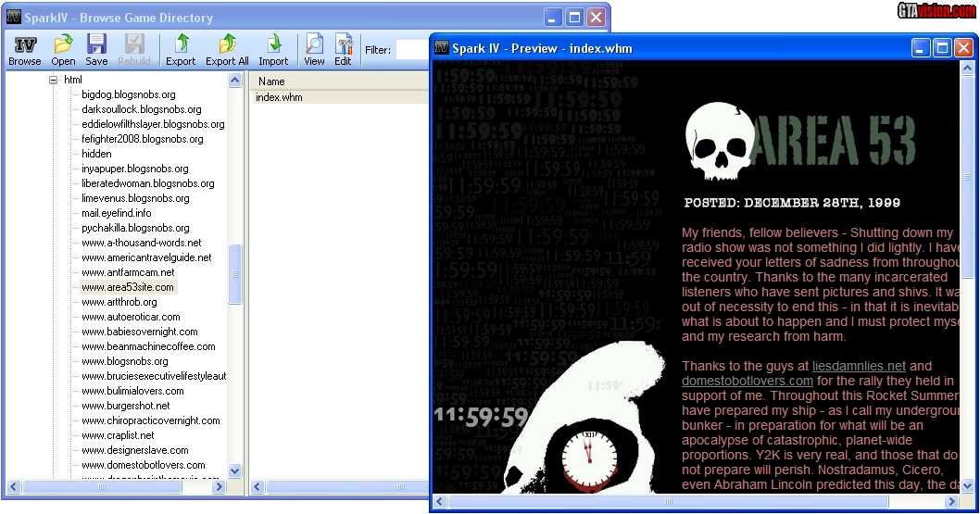Maximize the Preview index.whm window
This screenshot has width=980, height=514.
[x=942, y=48]
